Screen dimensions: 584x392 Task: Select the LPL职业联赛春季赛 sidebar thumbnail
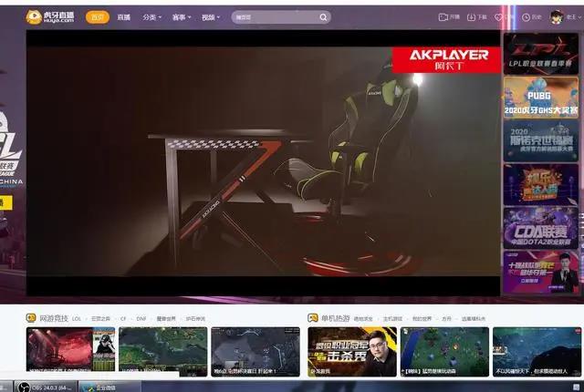pyautogui.click(x=541, y=54)
